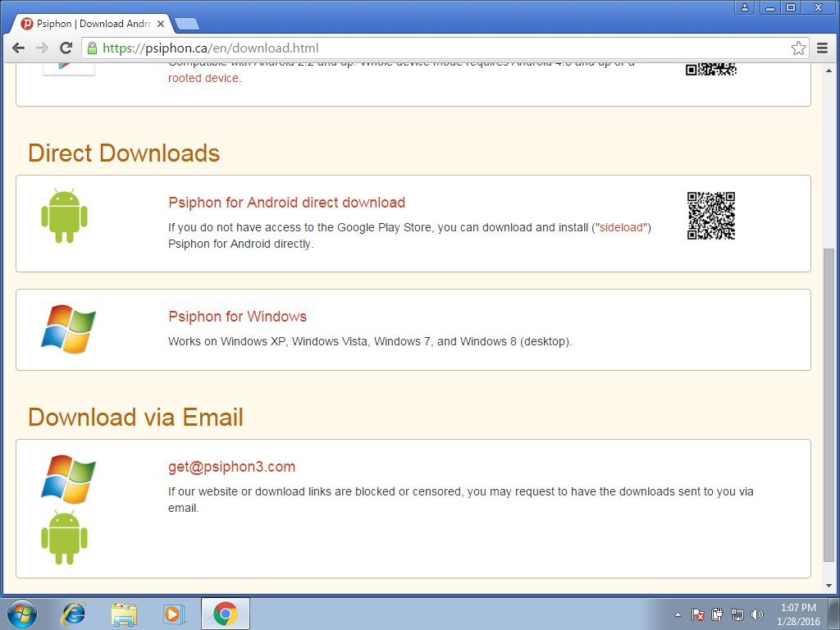Select the Psiphon Download tab
The image size is (840, 630).
91,24
